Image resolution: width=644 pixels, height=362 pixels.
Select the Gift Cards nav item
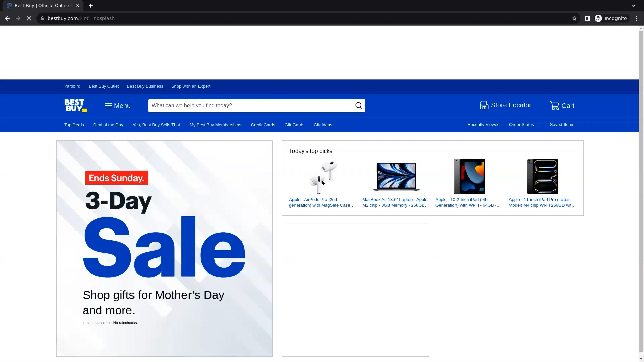pyautogui.click(x=294, y=125)
